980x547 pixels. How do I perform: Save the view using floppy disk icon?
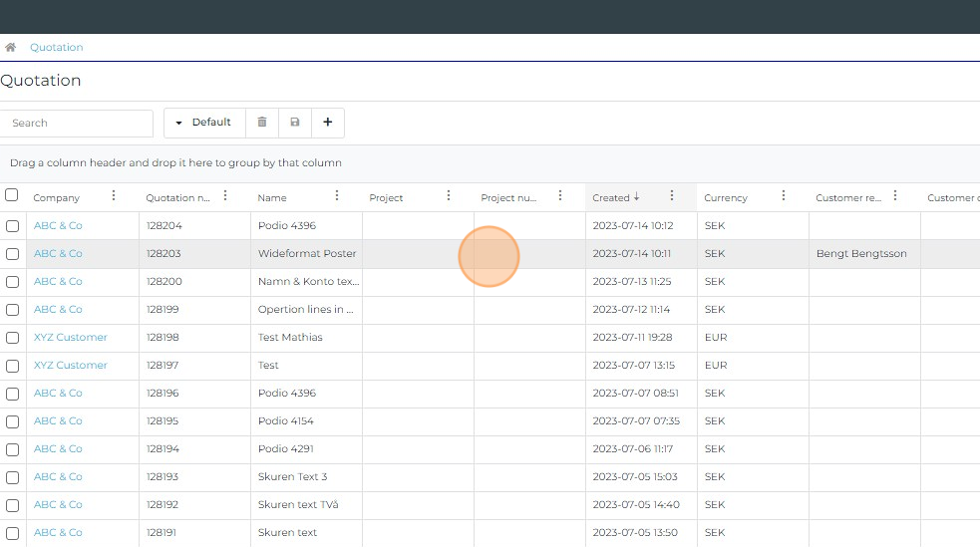(x=295, y=123)
